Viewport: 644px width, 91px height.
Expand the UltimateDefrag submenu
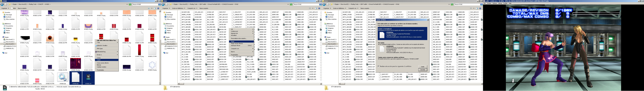click(107, 52)
